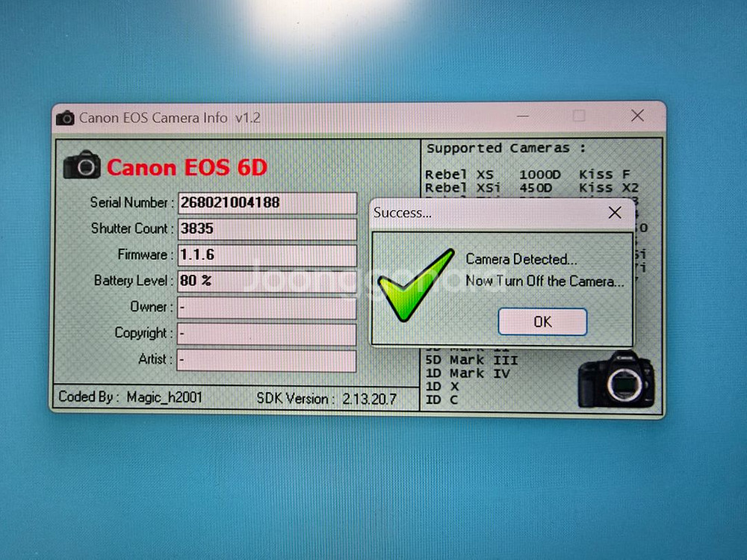
Task: Click the title bar camera app icon
Action: (65, 118)
